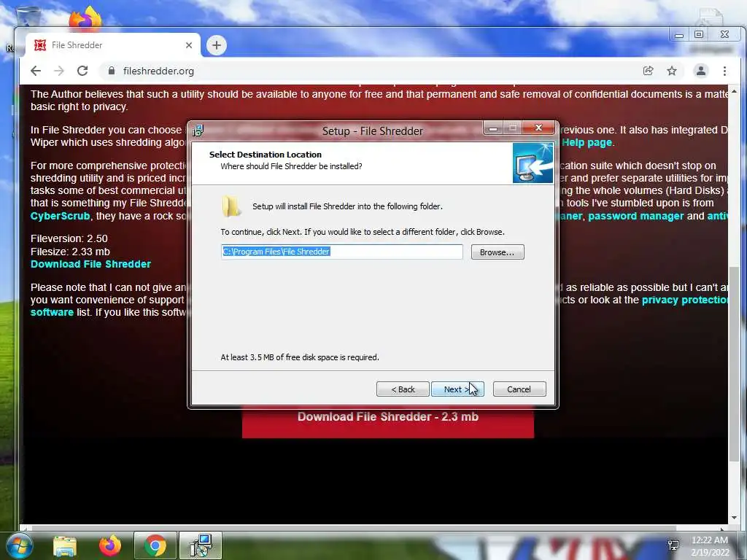Cancel the File Shredder setup
Screen dimensions: 747x560
coord(519,389)
